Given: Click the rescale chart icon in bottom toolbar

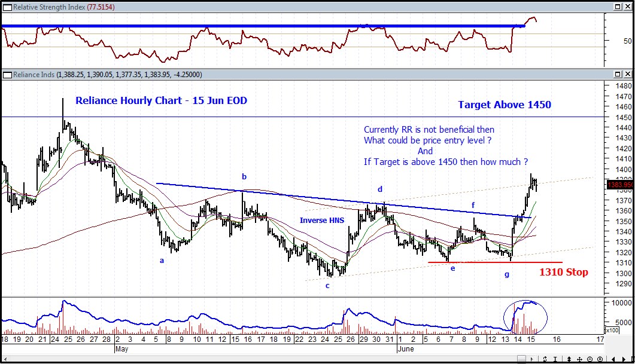Looking at the screenshot, I should (x=545, y=359).
